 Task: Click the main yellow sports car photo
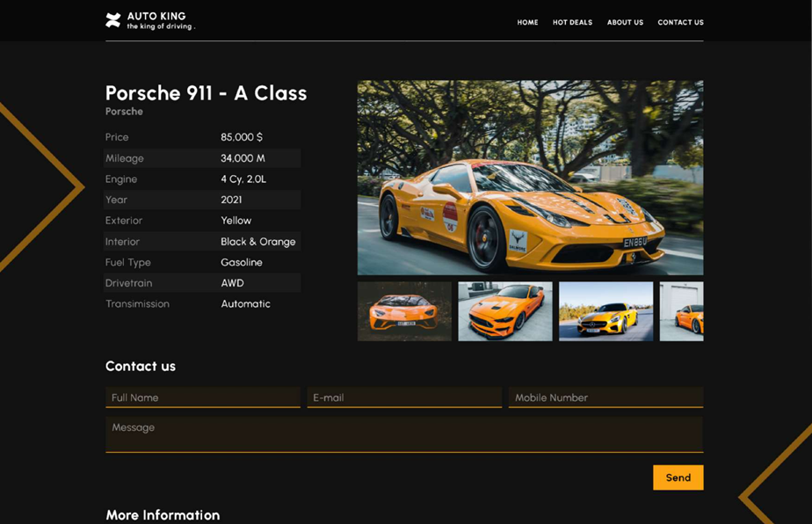[x=530, y=178]
